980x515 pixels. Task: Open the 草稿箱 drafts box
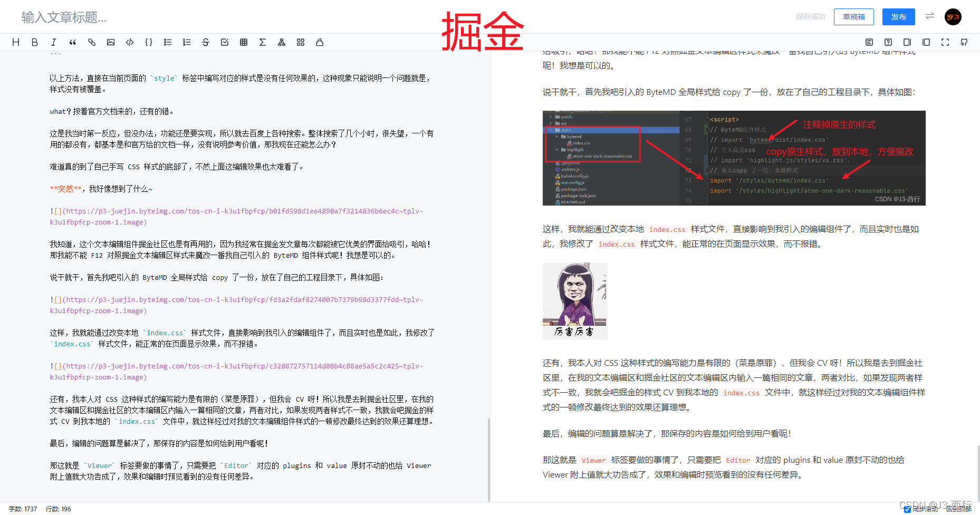point(854,17)
